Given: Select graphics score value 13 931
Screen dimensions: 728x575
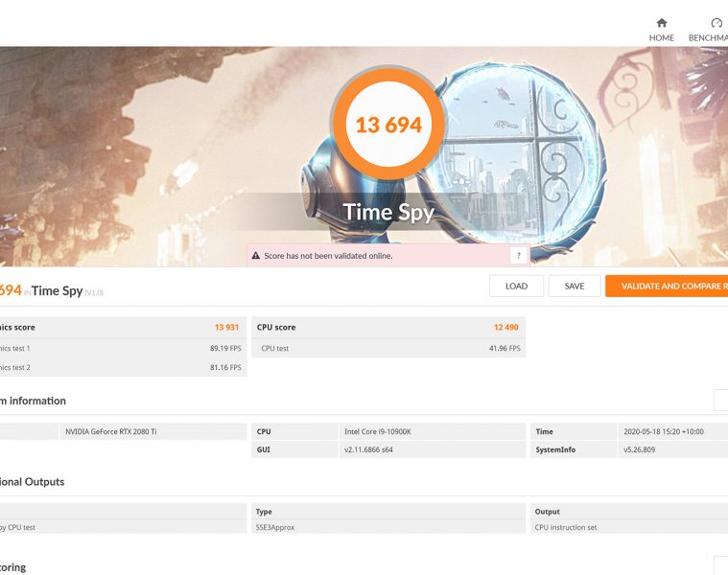Looking at the screenshot, I should pyautogui.click(x=226, y=328).
